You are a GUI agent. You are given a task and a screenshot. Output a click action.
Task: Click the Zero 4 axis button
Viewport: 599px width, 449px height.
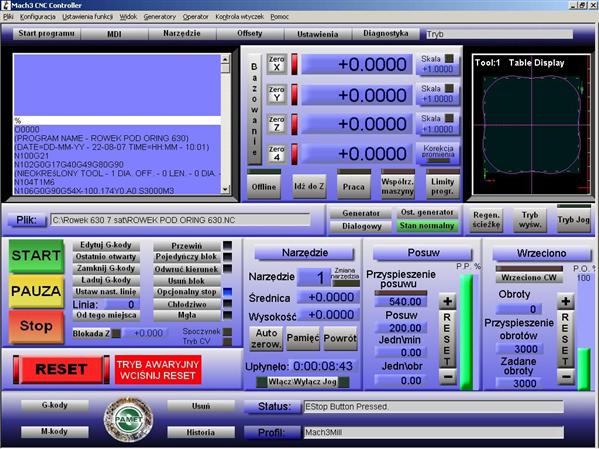coord(277,153)
